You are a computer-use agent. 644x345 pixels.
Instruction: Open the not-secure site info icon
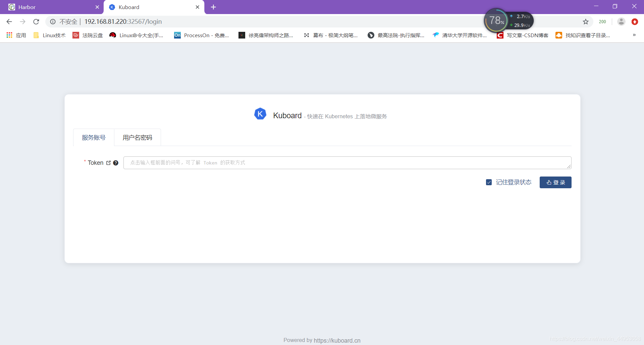click(53, 22)
